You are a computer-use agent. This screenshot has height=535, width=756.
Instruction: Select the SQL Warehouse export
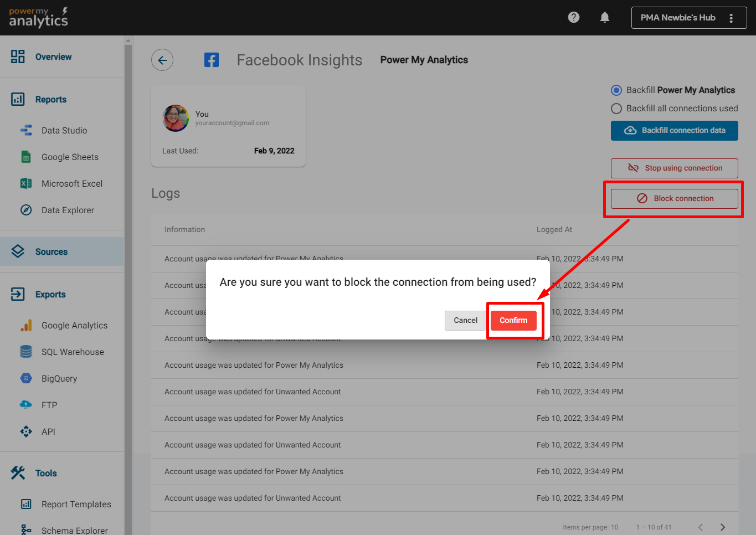click(x=72, y=352)
